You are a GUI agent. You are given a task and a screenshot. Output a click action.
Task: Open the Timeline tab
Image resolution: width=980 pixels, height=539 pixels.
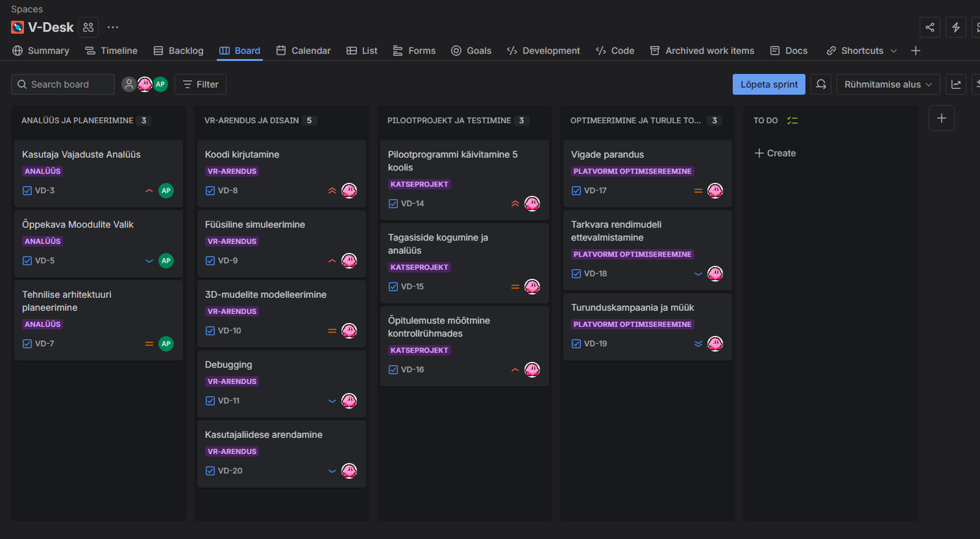click(112, 51)
